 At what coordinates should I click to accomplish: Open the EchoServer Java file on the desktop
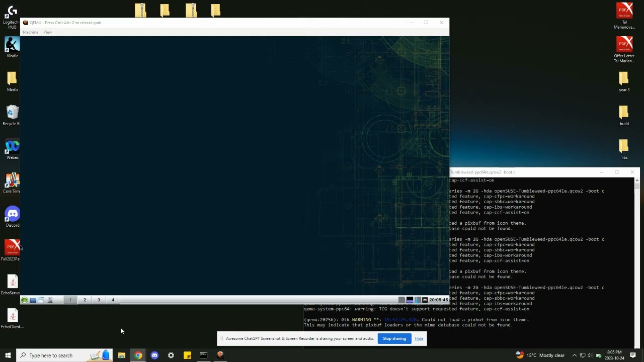pos(12,285)
